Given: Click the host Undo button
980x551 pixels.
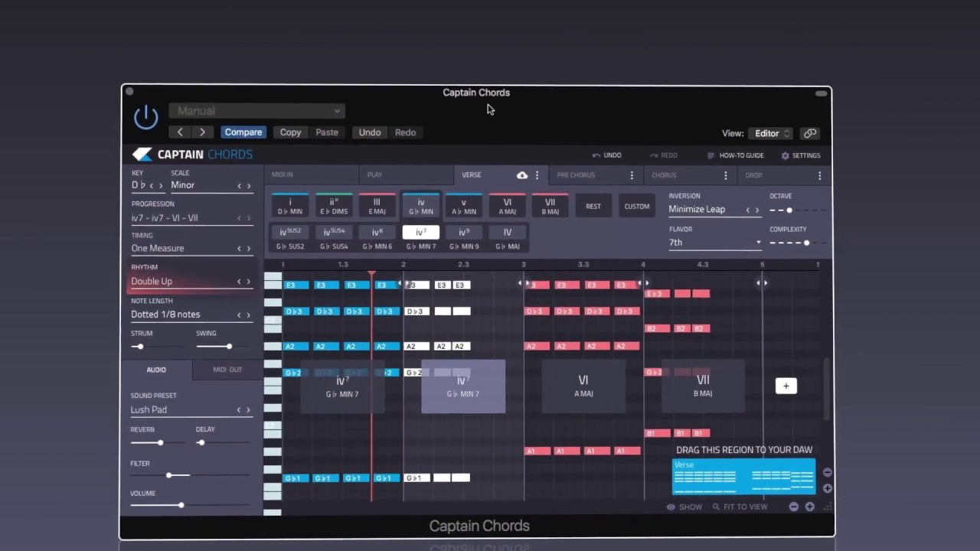Looking at the screenshot, I should 370,132.
